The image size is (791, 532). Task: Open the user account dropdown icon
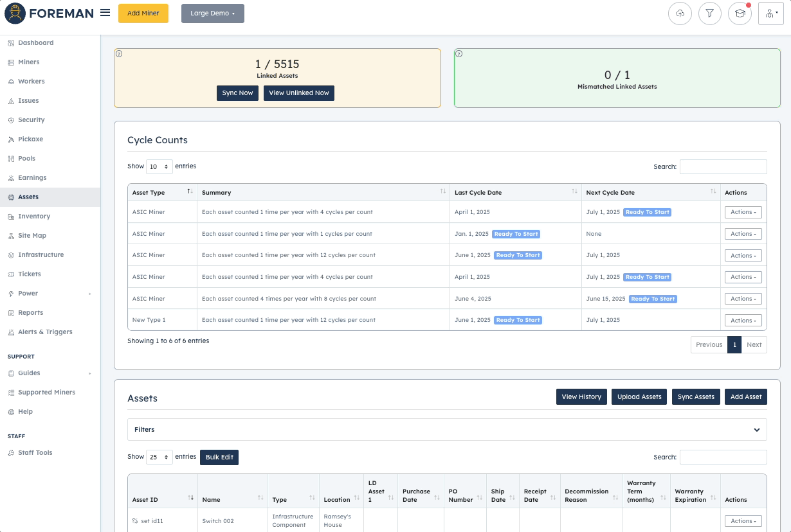[770, 13]
